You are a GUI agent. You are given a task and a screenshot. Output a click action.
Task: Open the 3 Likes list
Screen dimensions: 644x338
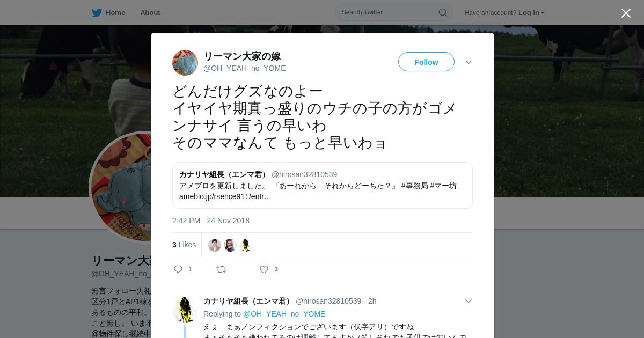pos(184,245)
